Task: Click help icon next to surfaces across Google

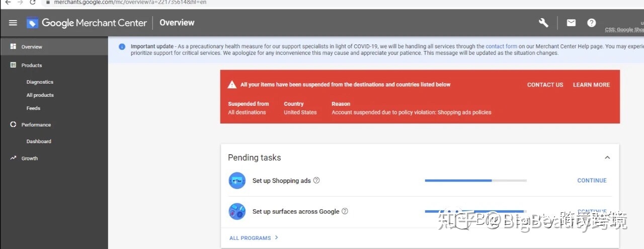Action: [345, 211]
